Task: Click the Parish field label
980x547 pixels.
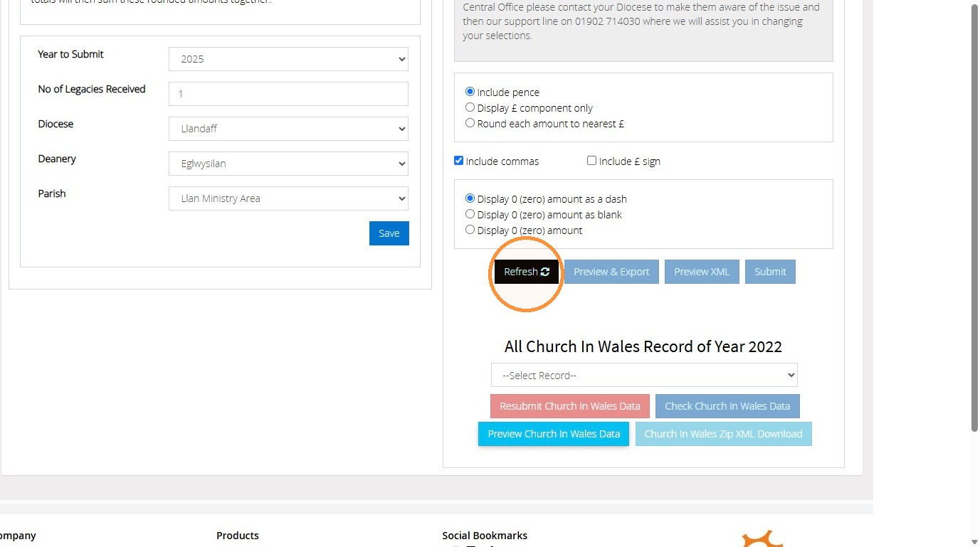Action: tap(52, 193)
